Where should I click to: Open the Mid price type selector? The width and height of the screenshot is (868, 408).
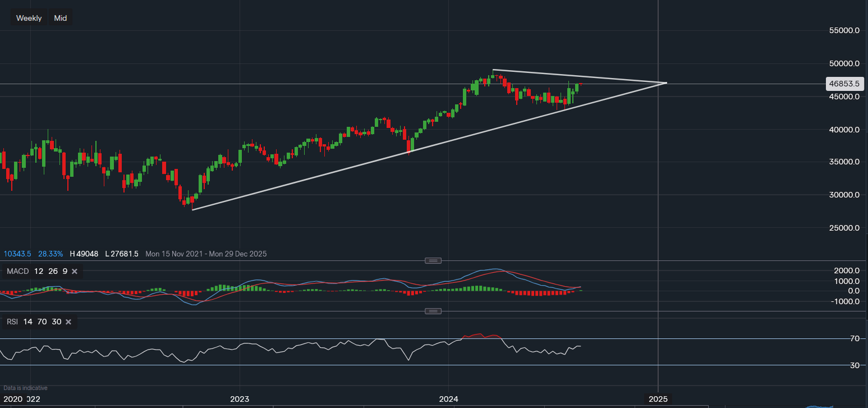point(60,17)
